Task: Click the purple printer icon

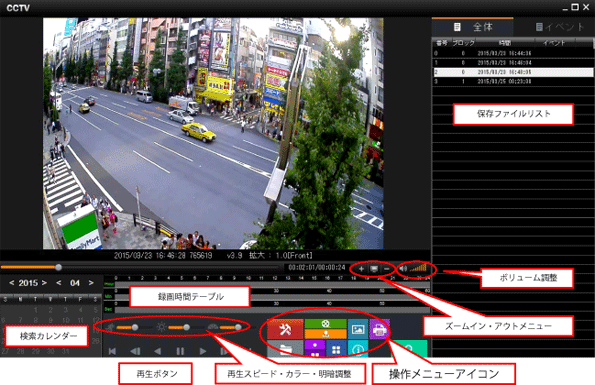Action: [379, 329]
